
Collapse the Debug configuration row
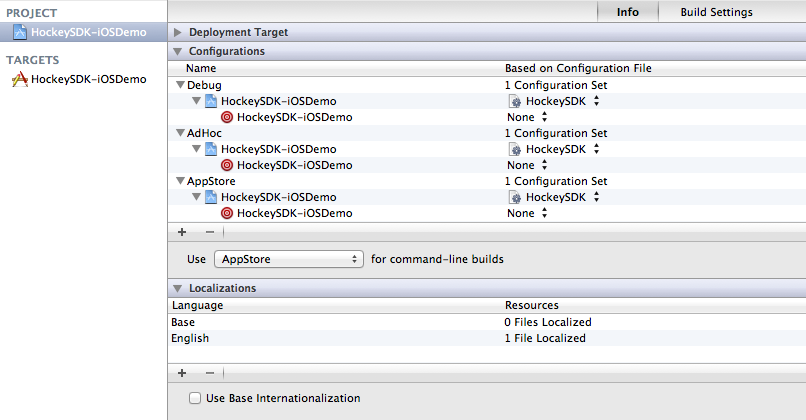[180, 85]
